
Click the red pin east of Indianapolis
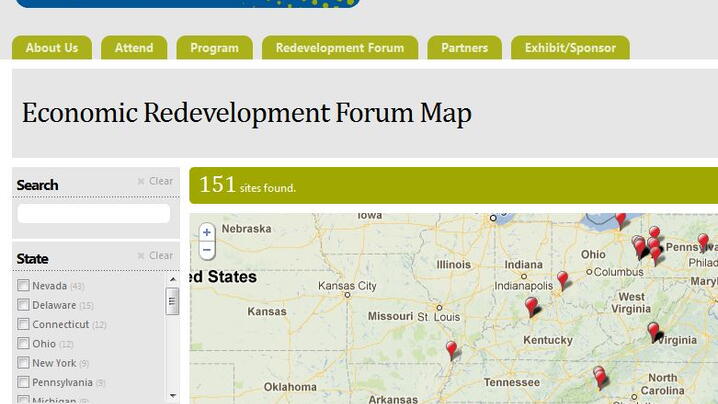563,280
